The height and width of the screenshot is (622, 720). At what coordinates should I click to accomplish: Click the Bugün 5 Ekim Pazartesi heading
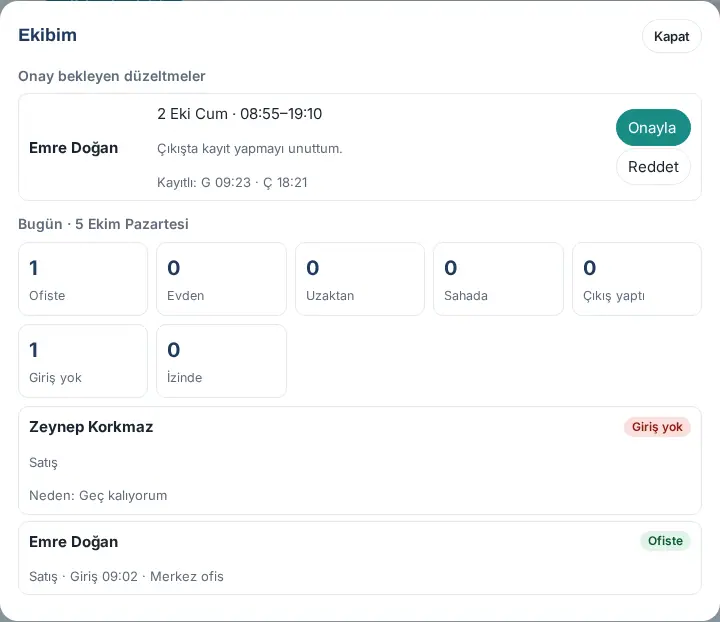click(103, 224)
